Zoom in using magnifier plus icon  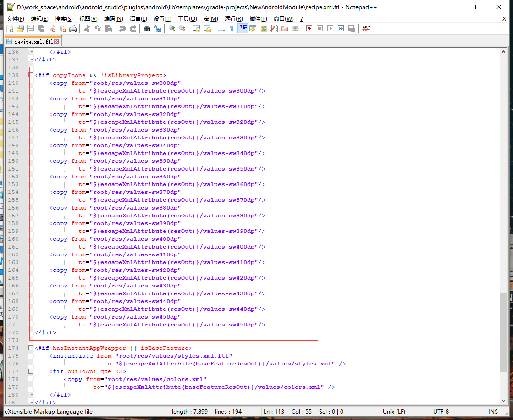[172, 29]
